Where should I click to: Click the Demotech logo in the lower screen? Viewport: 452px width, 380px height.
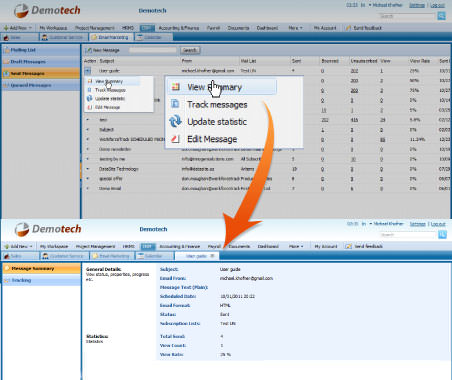(48, 229)
